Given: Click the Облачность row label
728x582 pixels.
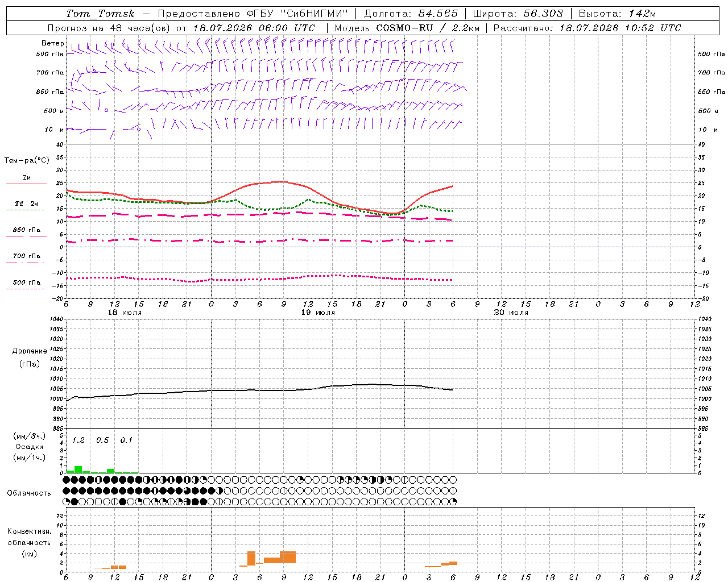Looking at the screenshot, I should [29, 493].
